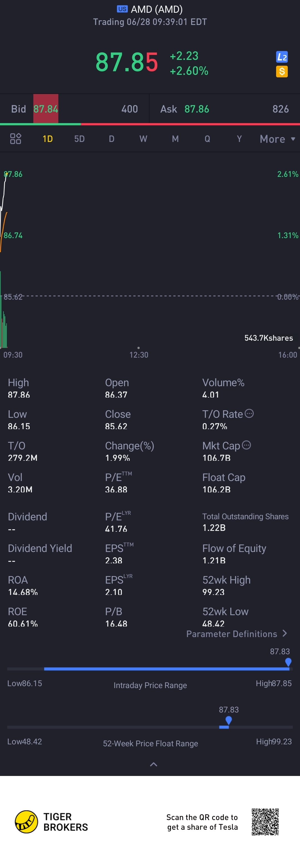Open the chart layout grid icon

[16, 139]
